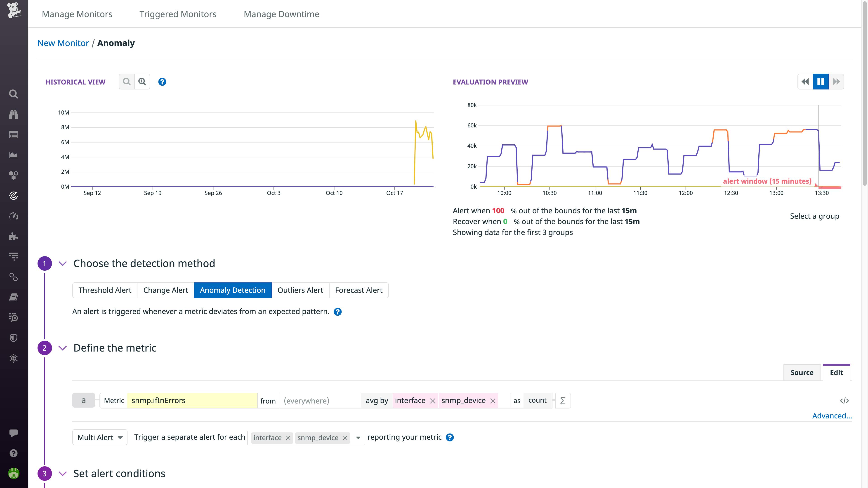Viewport: 868px width, 488px height.
Task: Click the sigma function icon
Action: coord(563,401)
